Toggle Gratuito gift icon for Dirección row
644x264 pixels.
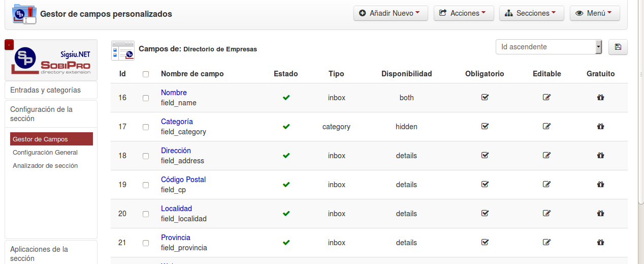pyautogui.click(x=600, y=155)
